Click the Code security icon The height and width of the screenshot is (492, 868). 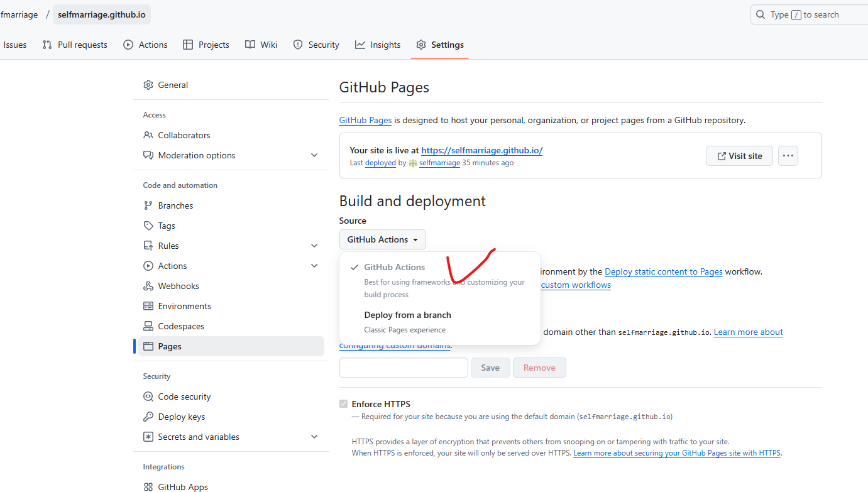[x=148, y=396]
